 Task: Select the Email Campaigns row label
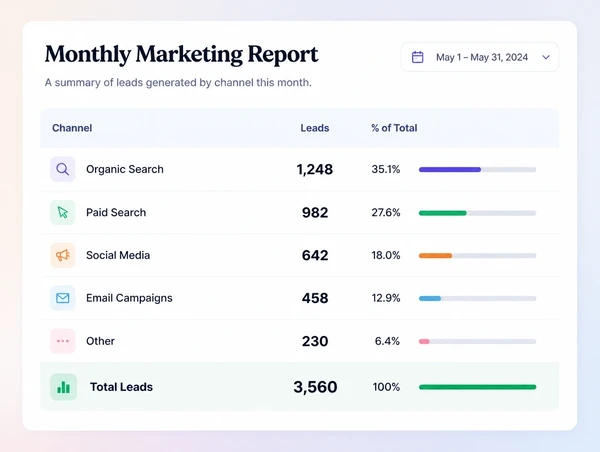[x=129, y=298]
